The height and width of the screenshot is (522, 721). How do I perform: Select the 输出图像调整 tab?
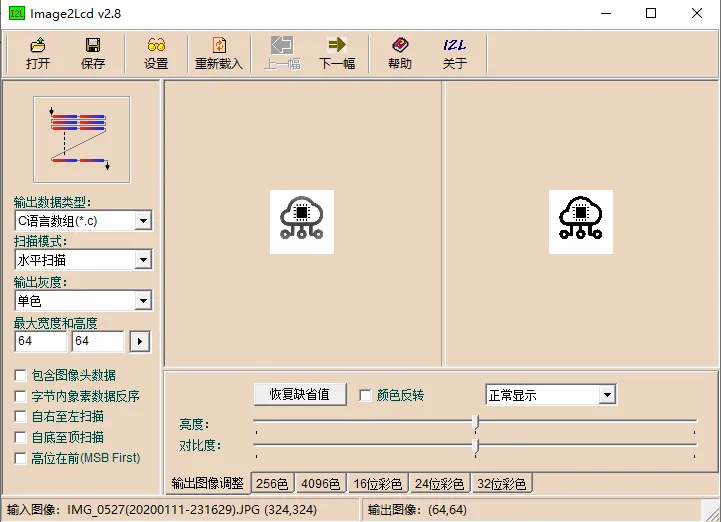pyautogui.click(x=207, y=483)
